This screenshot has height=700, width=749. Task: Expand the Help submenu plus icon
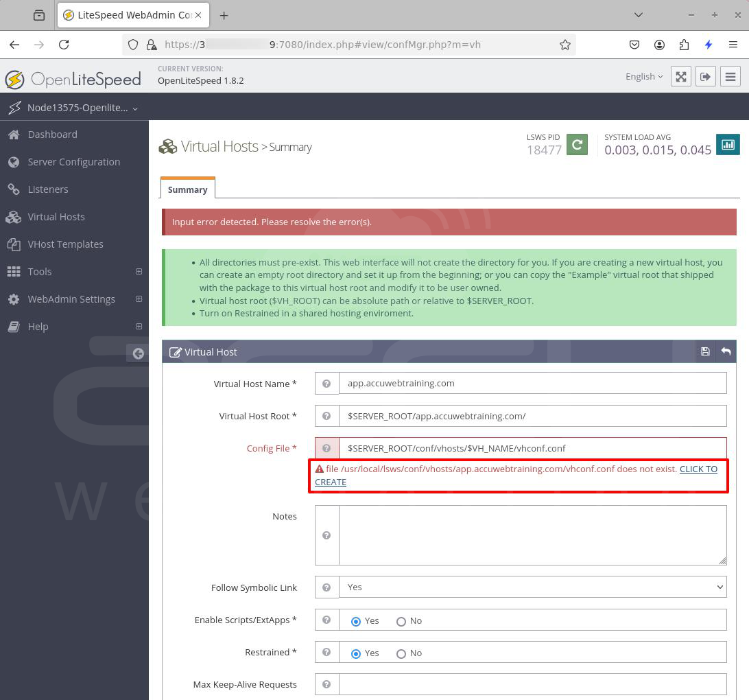[139, 327]
